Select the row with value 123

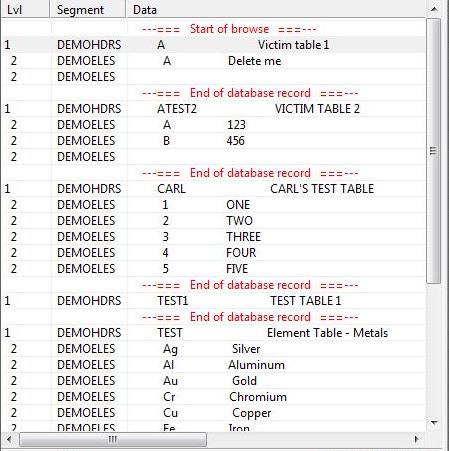point(213,125)
